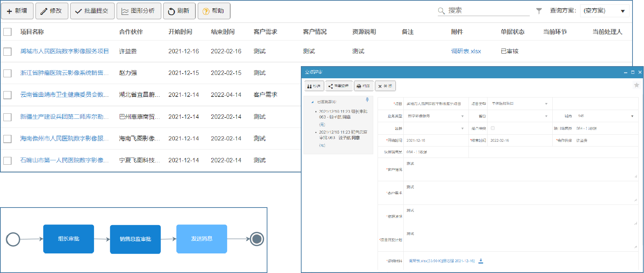Image resolution: width=644 pixels, height=273 pixels.
Task: Open the 城市 dropdown showing 145
Action: [x=632, y=116]
